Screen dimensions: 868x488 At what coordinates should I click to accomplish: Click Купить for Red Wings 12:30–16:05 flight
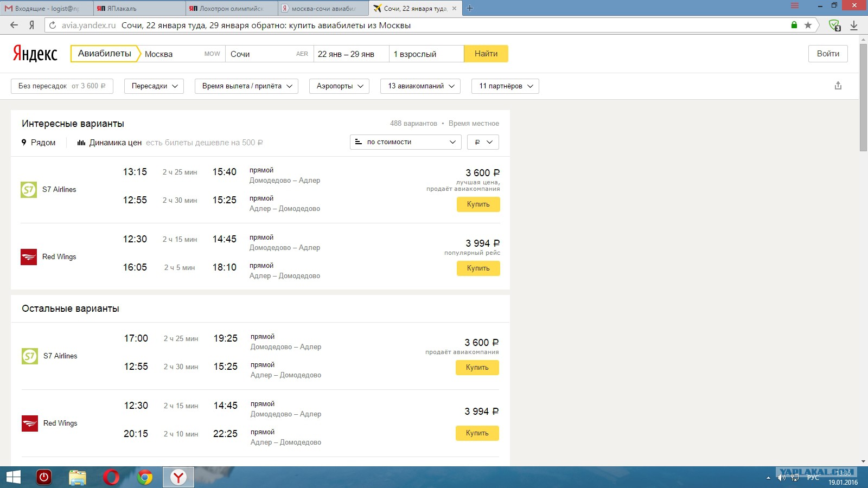tap(478, 268)
